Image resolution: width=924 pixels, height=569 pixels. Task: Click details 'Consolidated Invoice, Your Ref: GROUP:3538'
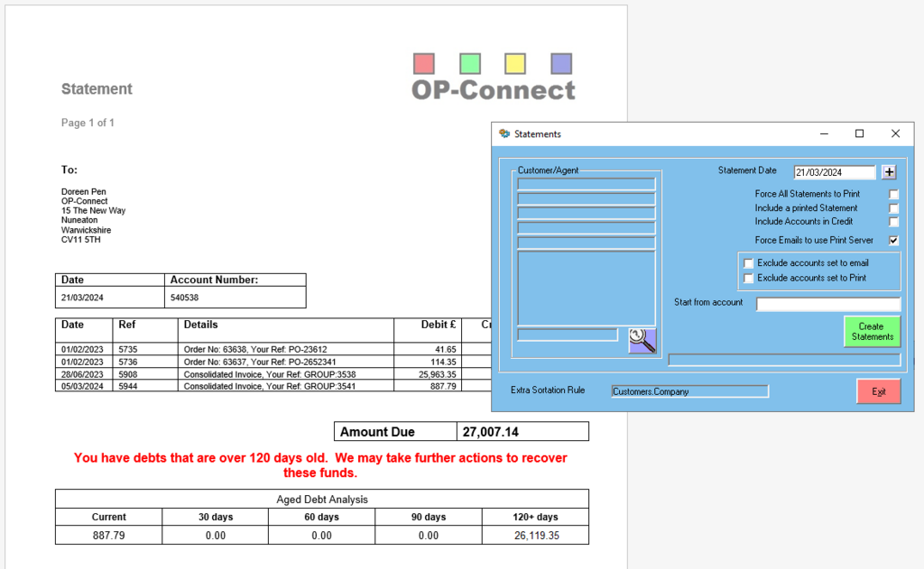[270, 374]
